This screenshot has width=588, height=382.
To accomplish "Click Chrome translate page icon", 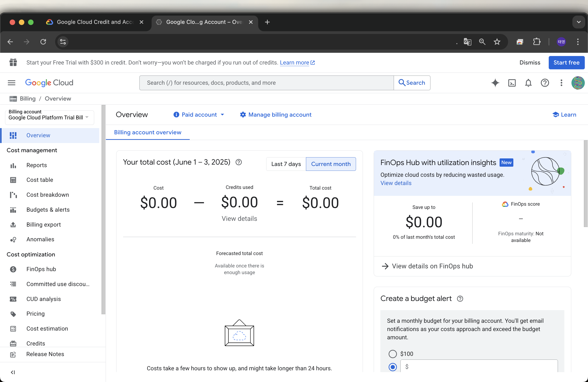I will pos(467,42).
